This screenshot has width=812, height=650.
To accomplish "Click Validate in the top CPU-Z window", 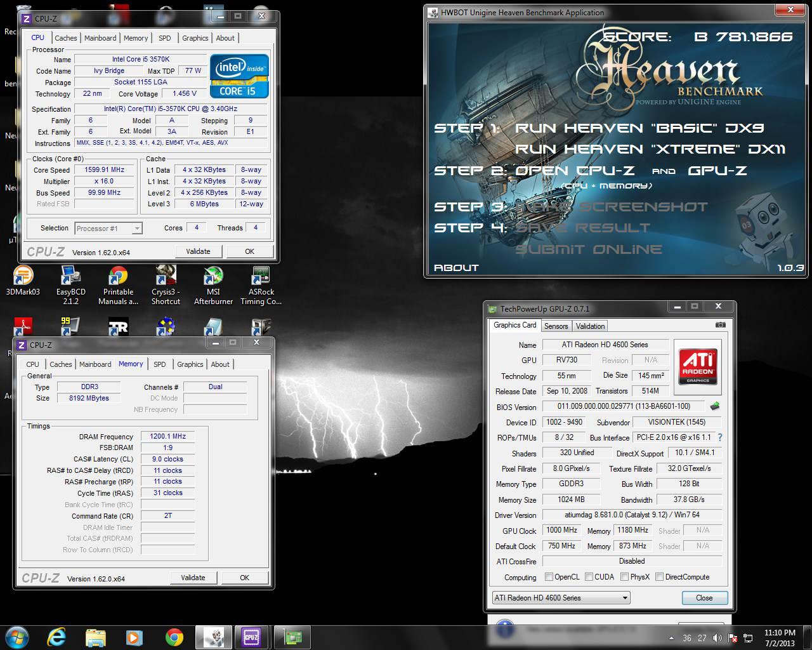I will coord(198,251).
